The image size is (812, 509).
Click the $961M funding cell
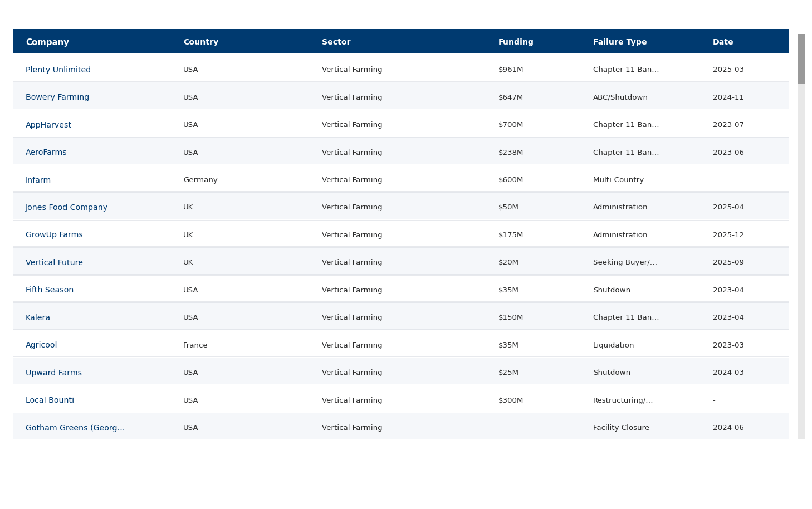point(511,70)
